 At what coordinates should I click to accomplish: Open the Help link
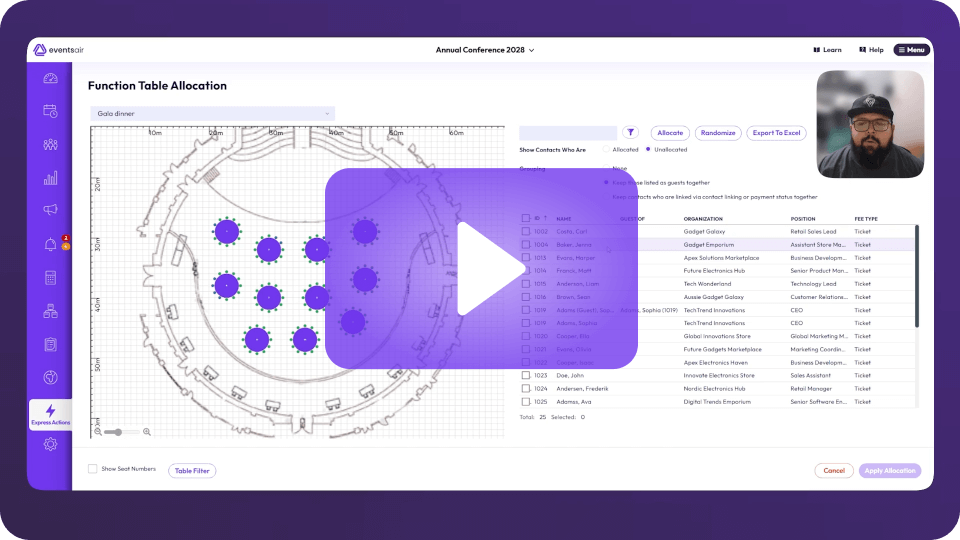click(x=871, y=50)
